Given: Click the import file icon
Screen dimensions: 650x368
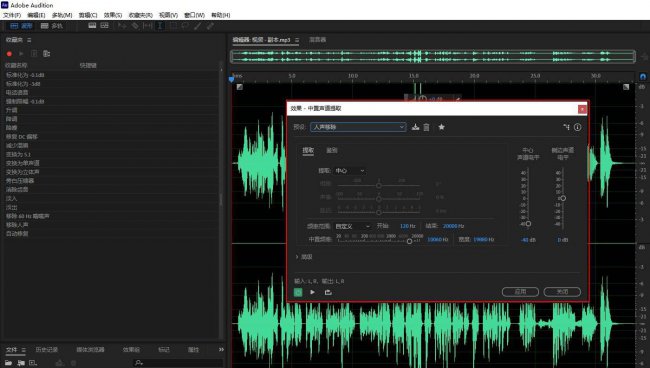Looking at the screenshot, I should point(21,363).
